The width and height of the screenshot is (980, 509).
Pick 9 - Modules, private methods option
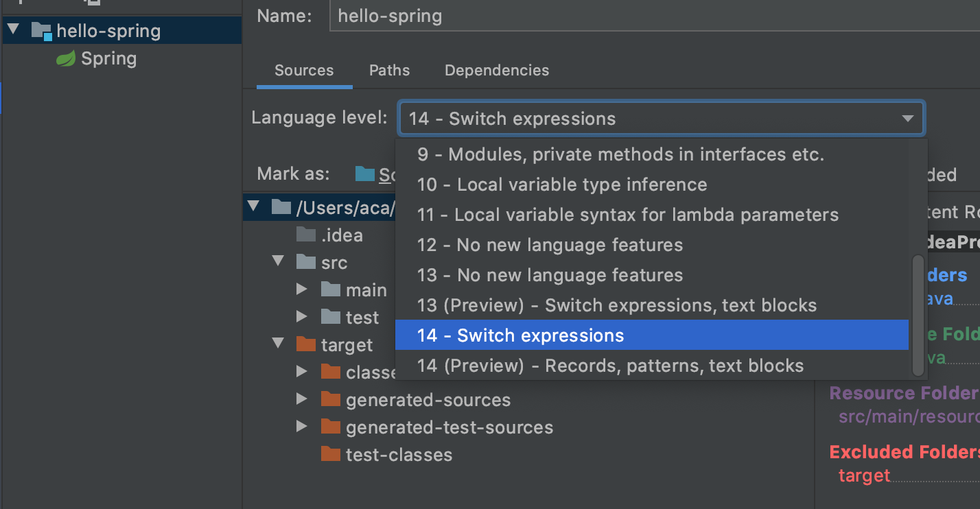pos(620,154)
